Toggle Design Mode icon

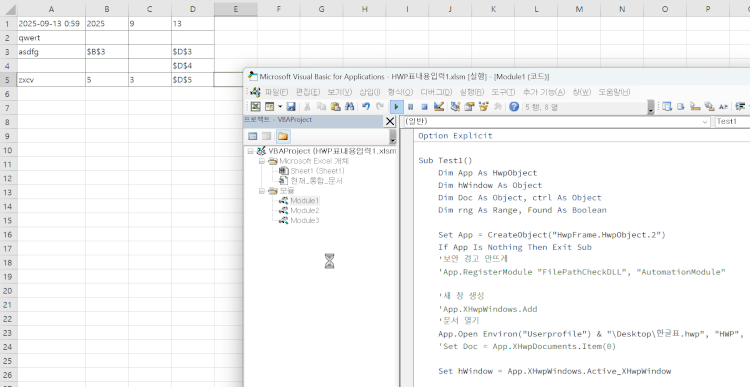pos(438,106)
